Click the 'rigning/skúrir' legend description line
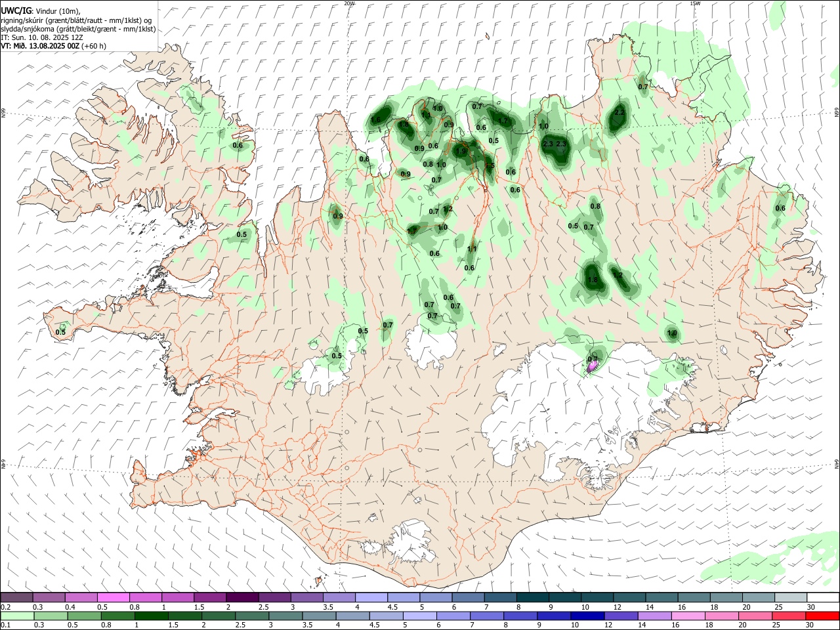Viewport: 840px width, 630px height. pyautogui.click(x=76, y=20)
